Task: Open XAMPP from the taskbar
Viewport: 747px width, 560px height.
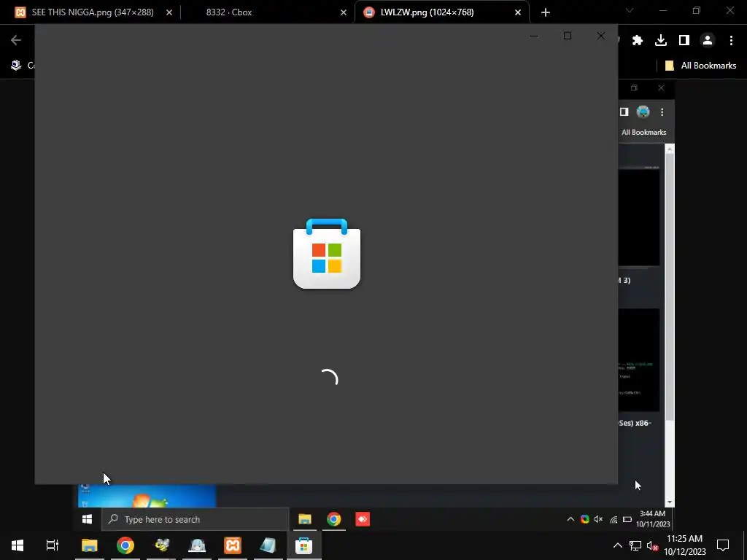Action: point(233,545)
